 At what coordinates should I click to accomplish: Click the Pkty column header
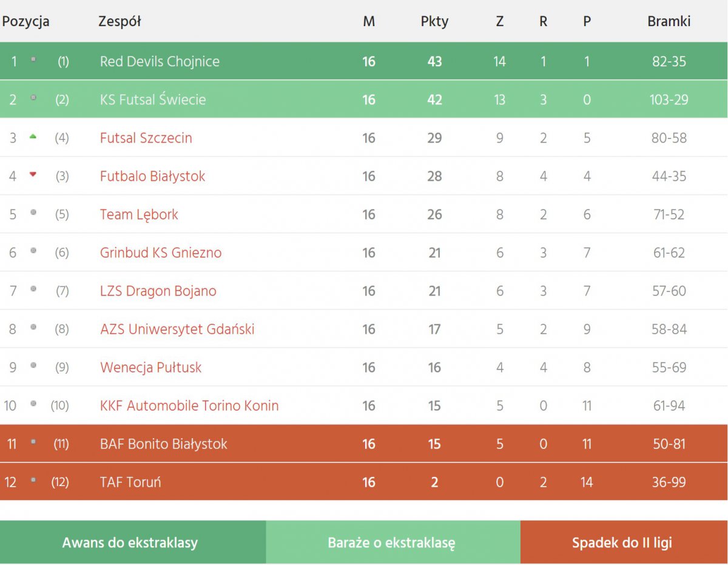434,21
